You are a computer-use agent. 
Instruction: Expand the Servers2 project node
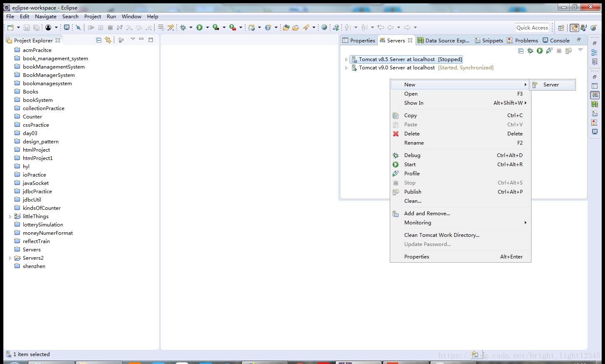[10, 258]
